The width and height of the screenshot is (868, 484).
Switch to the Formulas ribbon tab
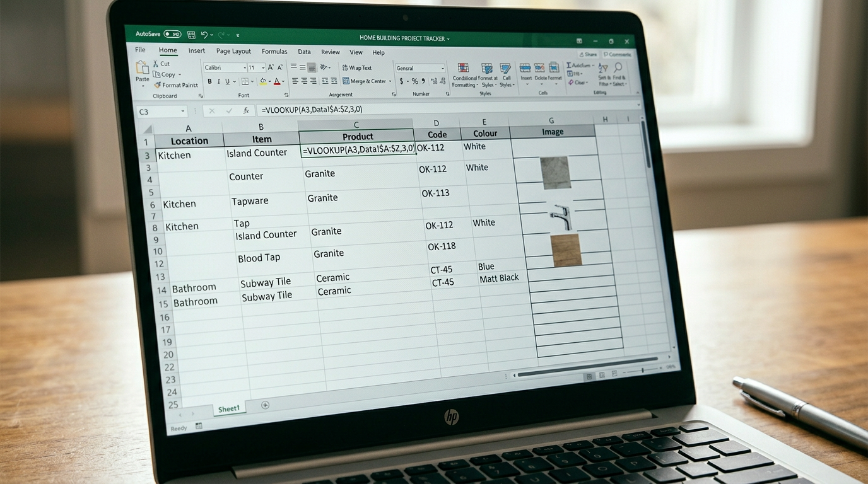274,51
